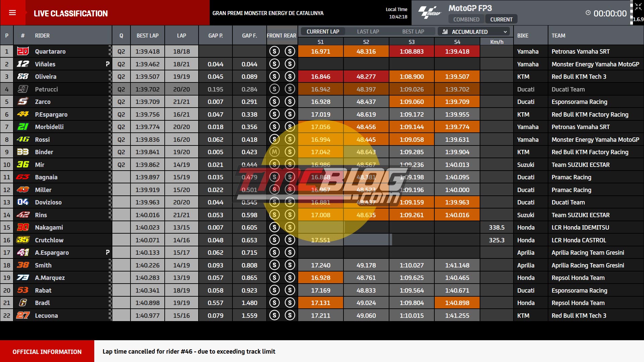Viewport: 644px width, 362px height.
Task: Click the local time 10:42:18
Action: pos(398,17)
